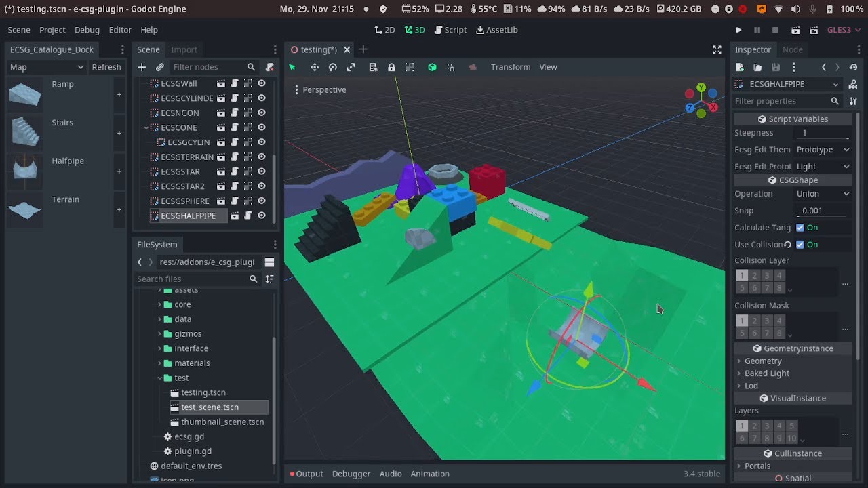Click the Add Node plus icon in Scene dock
This screenshot has width=868, height=488.
[x=142, y=67]
